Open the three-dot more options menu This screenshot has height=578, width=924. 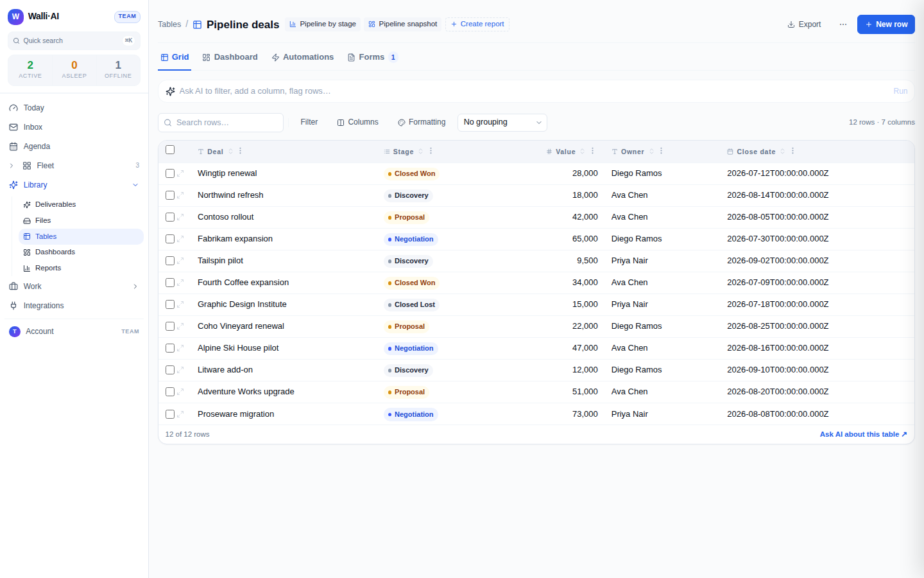[843, 24]
